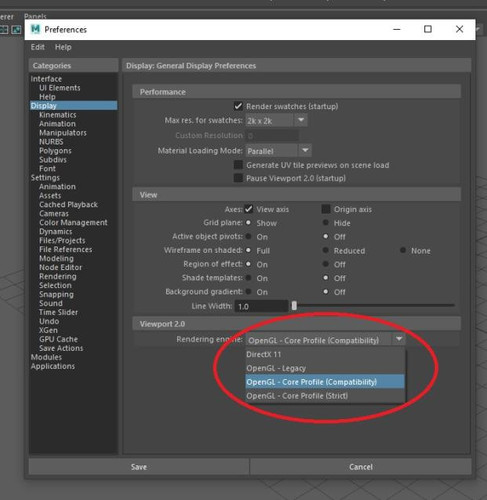Turn Background gradient On

pos(248,292)
